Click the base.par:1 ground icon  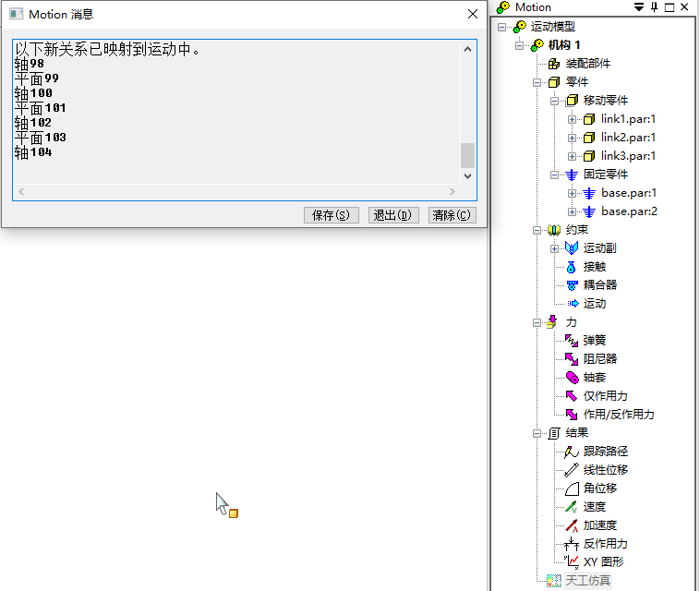click(x=589, y=193)
